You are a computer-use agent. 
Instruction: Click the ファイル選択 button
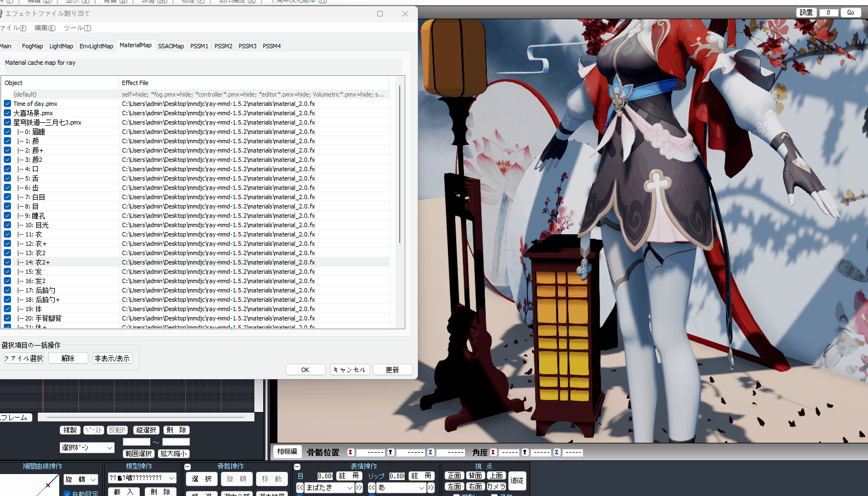coord(23,358)
